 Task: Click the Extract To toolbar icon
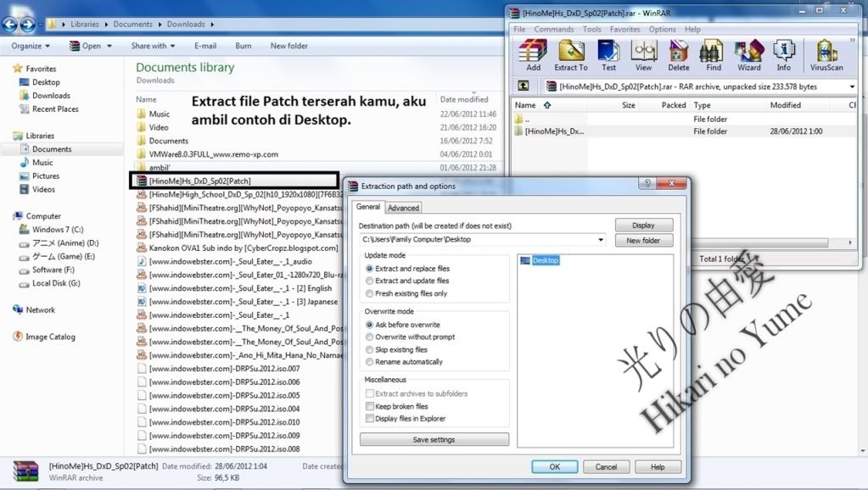(x=570, y=55)
